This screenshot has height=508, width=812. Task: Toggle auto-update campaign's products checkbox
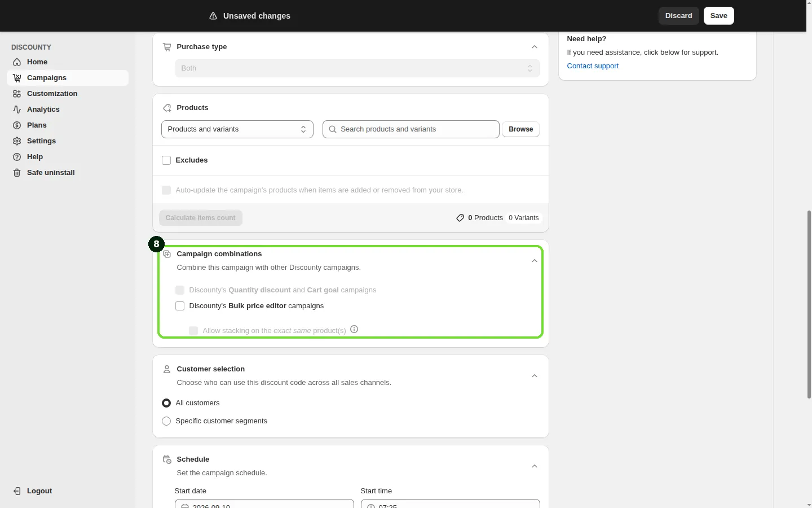pyautogui.click(x=166, y=190)
